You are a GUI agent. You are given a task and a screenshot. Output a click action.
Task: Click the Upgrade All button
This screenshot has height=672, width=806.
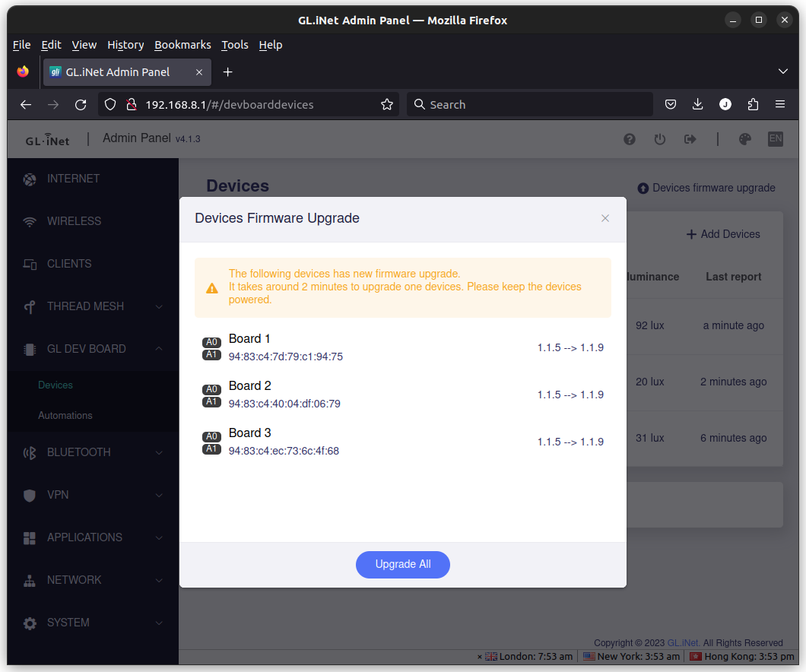pos(402,564)
